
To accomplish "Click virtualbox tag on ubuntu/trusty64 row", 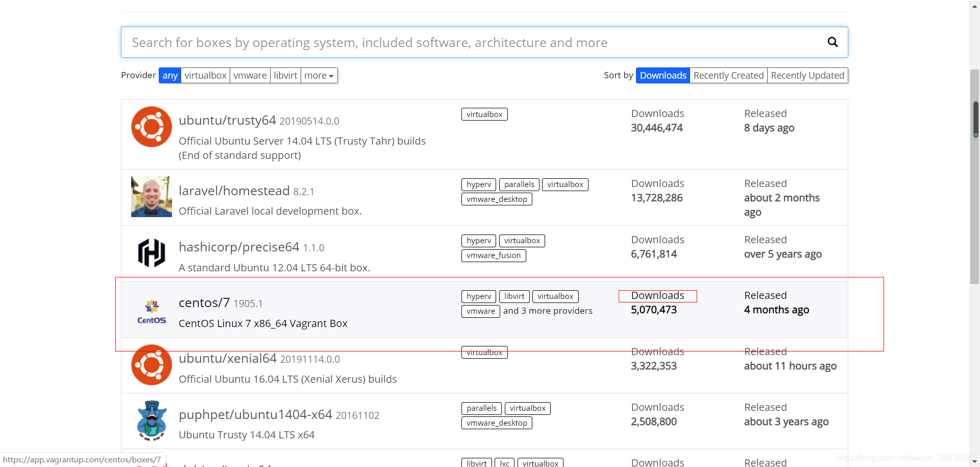I will [x=484, y=114].
